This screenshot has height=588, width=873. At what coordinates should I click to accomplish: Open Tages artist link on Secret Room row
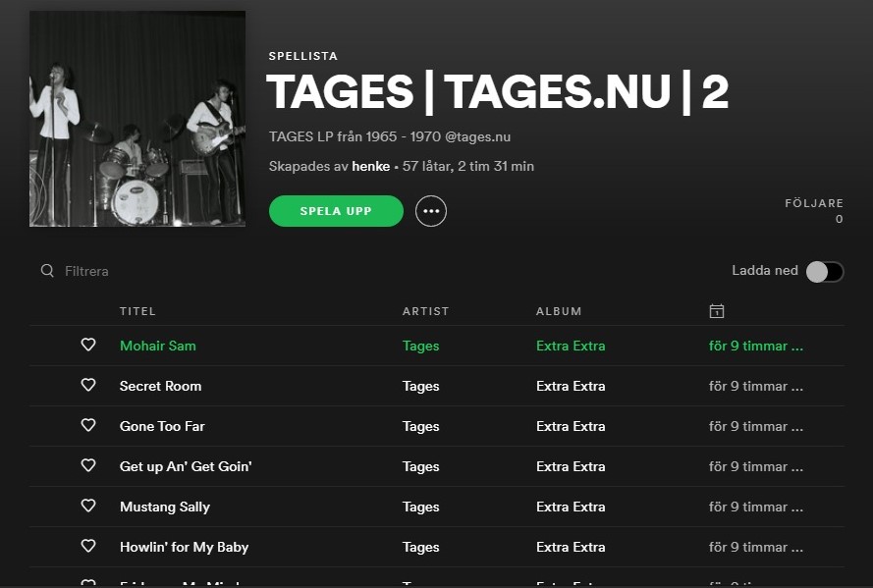[420, 386]
